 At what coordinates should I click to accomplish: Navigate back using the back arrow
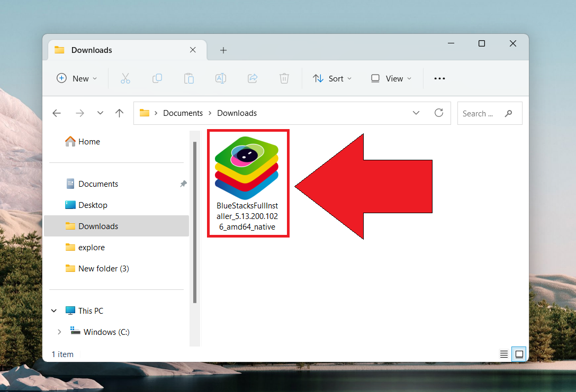coord(57,113)
